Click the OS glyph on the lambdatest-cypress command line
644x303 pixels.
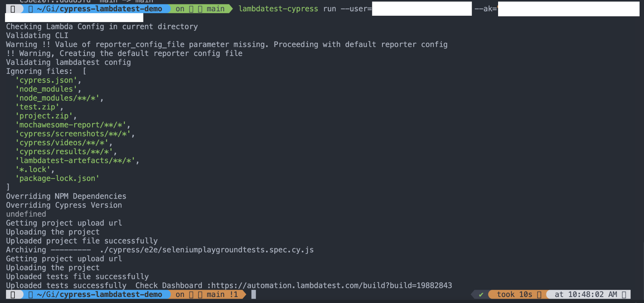point(13,9)
